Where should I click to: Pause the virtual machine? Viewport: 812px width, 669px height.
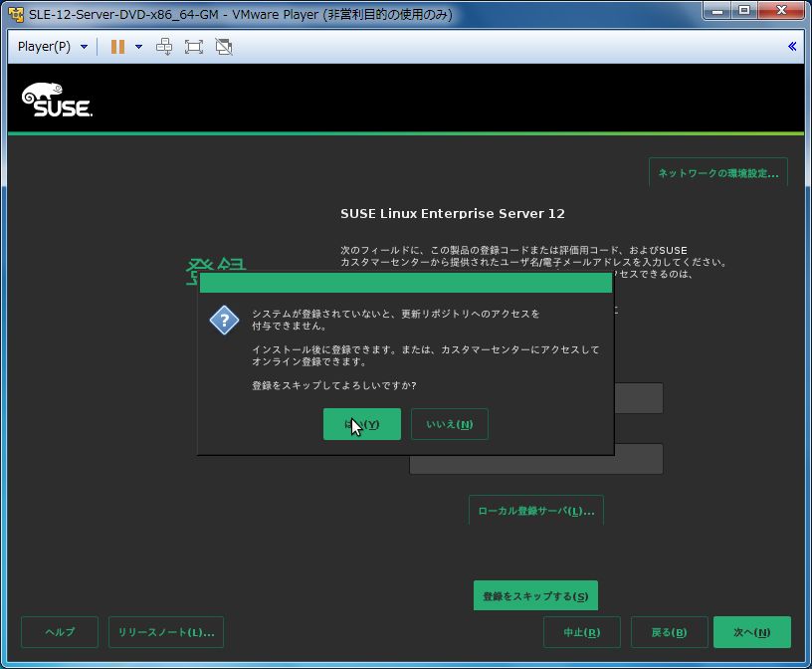[117, 47]
